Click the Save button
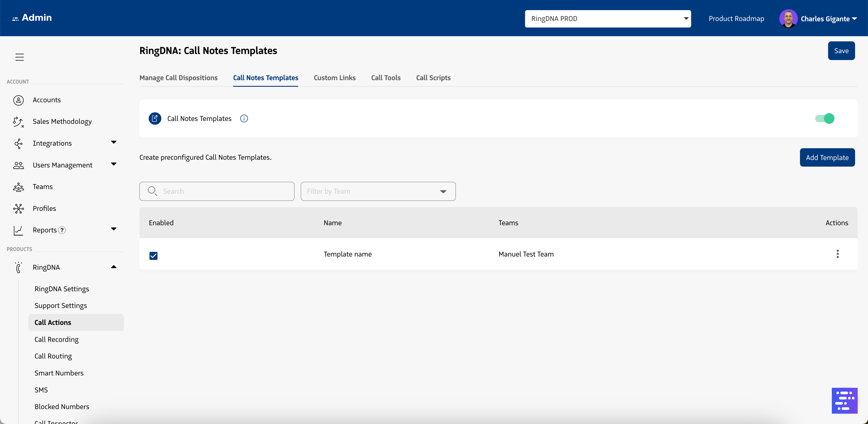868x424 pixels. (x=841, y=51)
